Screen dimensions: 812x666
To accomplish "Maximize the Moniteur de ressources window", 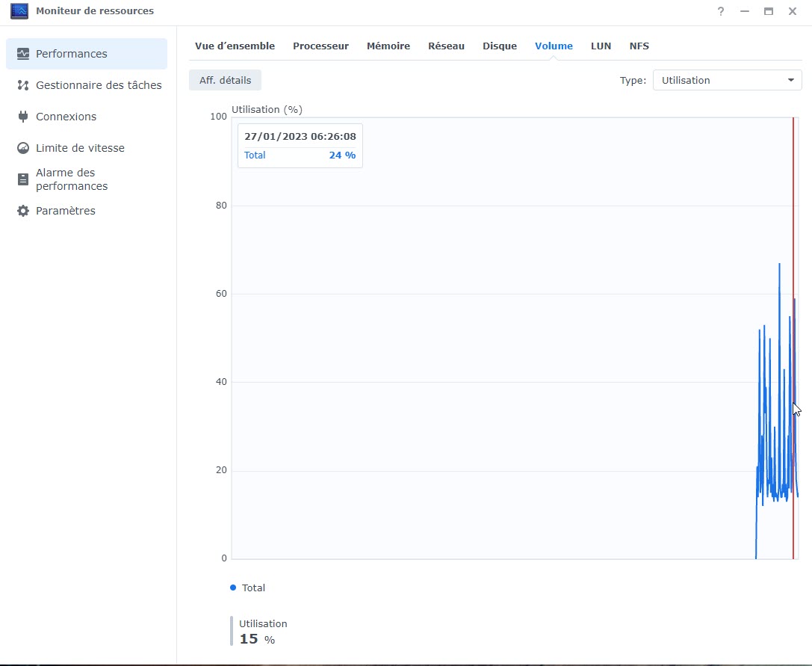I will [x=768, y=11].
